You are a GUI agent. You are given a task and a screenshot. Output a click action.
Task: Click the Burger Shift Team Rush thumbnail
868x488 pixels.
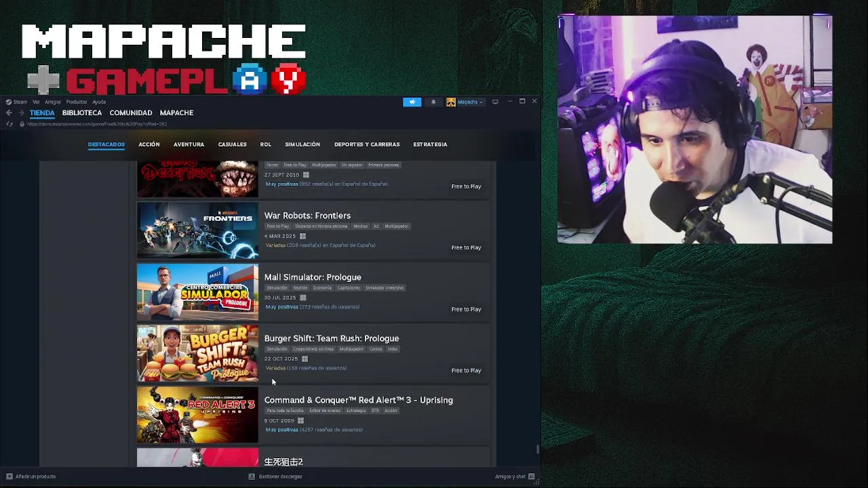tap(197, 353)
